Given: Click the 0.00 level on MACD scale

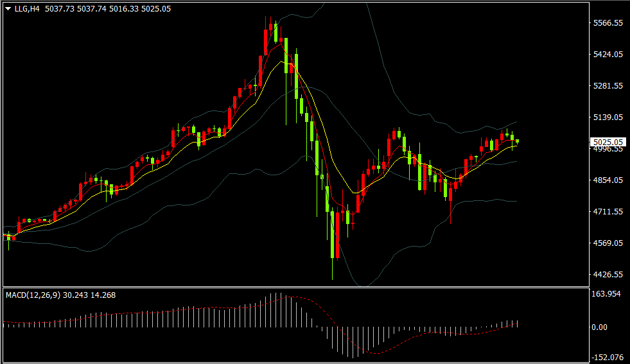Looking at the screenshot, I should point(600,327).
